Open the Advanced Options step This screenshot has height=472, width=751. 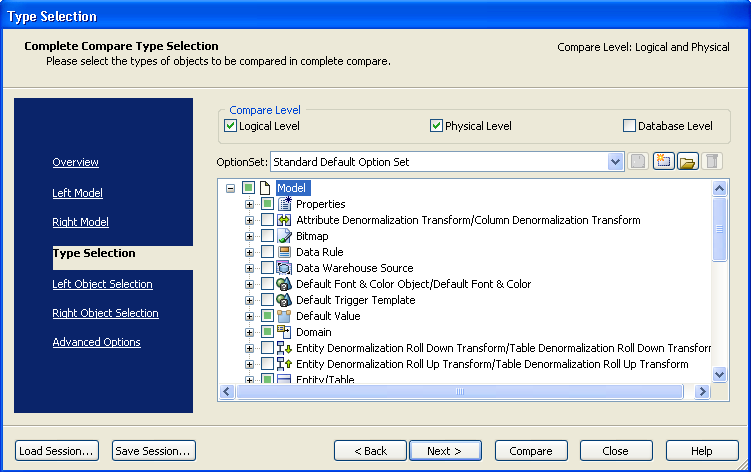pyautogui.click(x=96, y=342)
